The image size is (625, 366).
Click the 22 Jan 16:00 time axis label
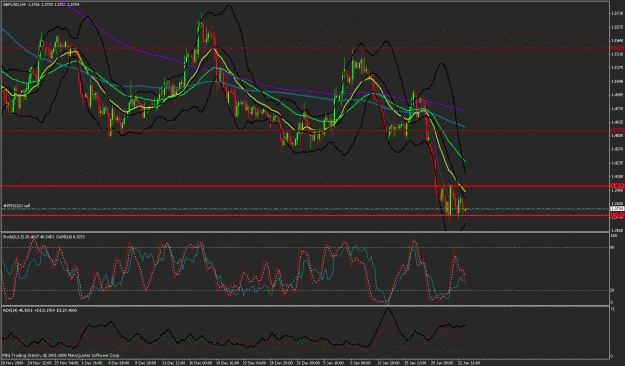point(468,363)
